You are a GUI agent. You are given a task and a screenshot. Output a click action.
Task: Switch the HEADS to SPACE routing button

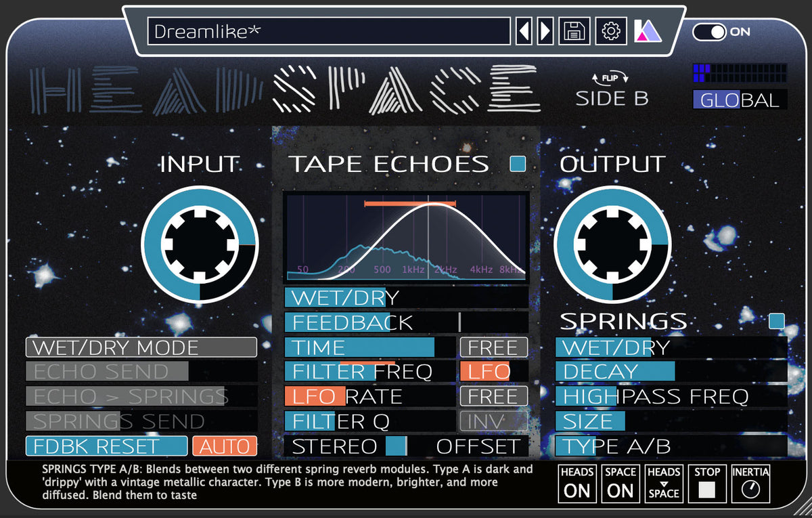tap(664, 483)
